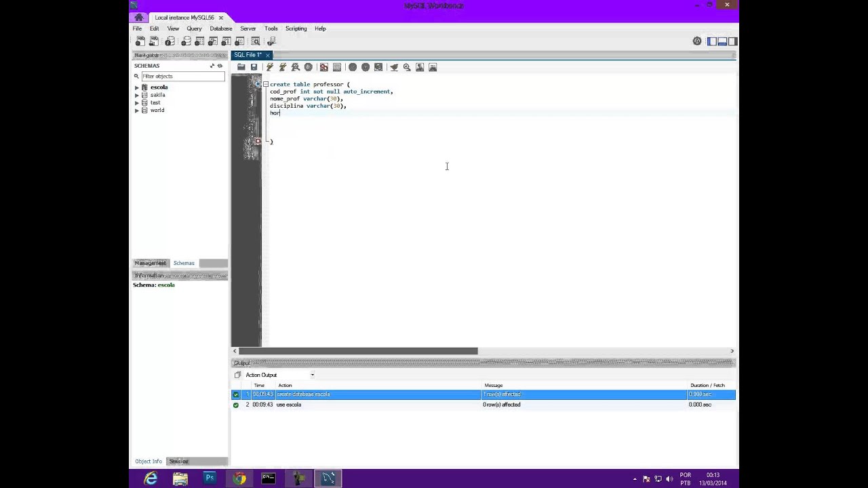Open script file in the SQL editor
This screenshot has height=488, width=868.
pos(241,67)
